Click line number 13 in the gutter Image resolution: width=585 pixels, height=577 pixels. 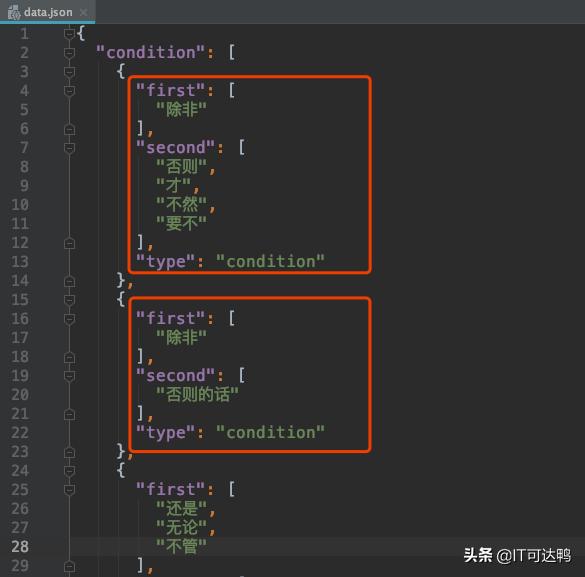[20, 262]
